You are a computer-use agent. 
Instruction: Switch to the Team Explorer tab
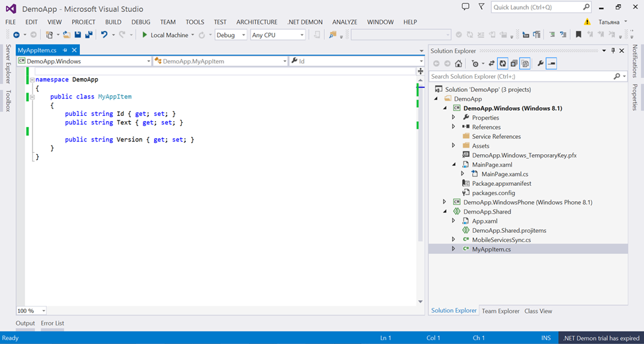coord(500,311)
